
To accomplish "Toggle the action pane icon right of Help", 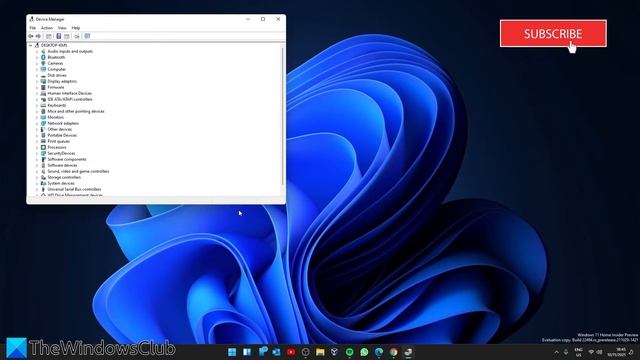I will 67,36.
